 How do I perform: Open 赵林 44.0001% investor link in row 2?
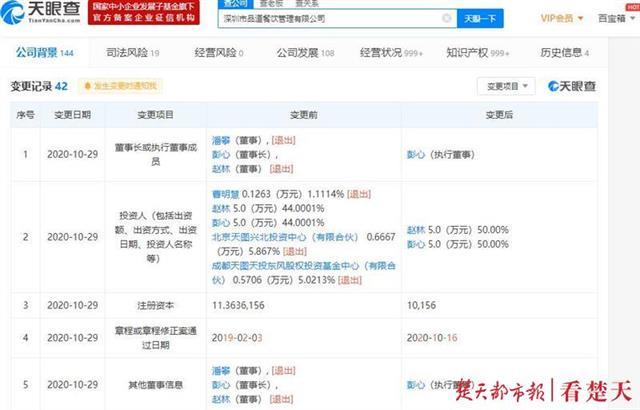coord(221,208)
